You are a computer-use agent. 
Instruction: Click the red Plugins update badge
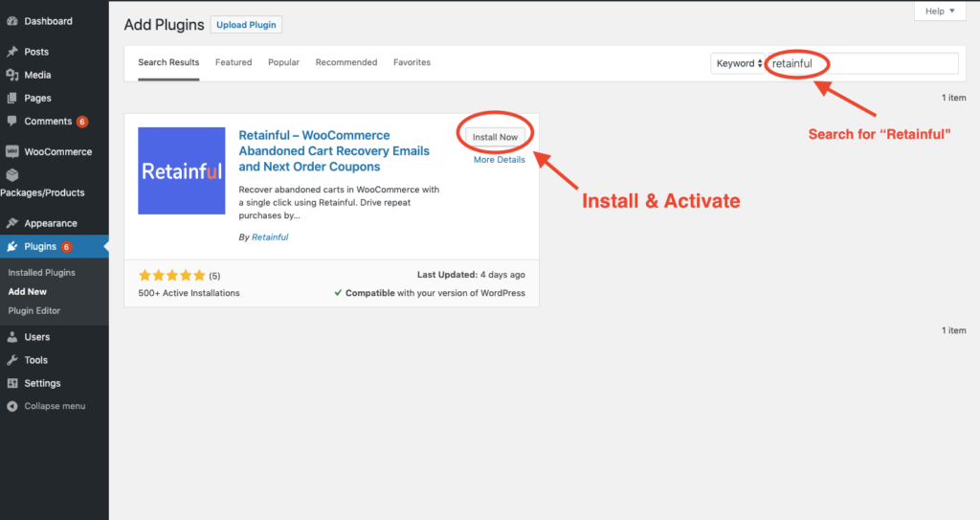(x=66, y=246)
